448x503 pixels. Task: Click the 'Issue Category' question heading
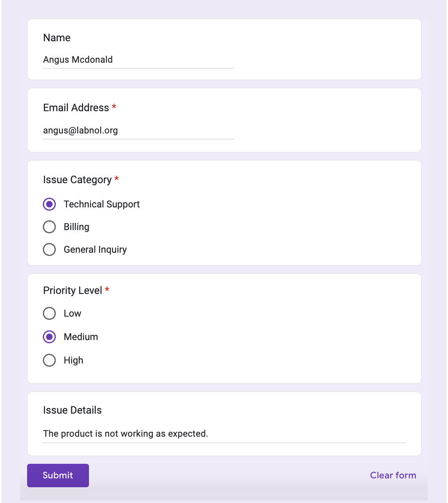[x=77, y=180]
